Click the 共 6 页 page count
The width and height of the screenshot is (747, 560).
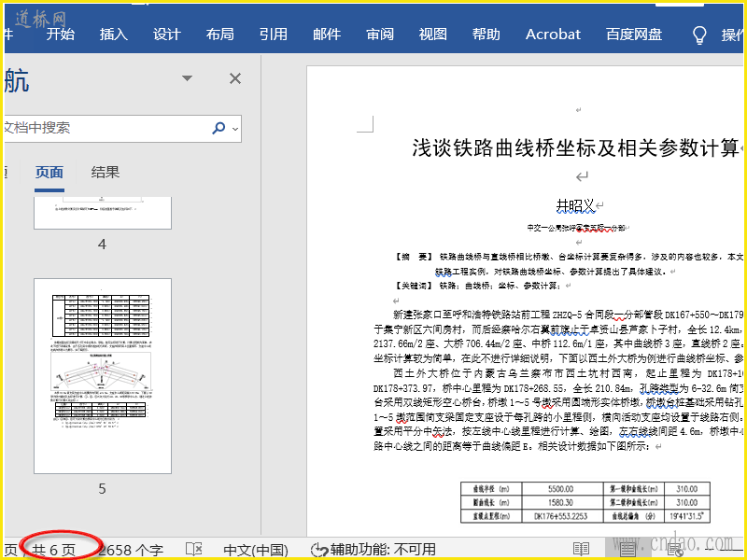(54, 549)
